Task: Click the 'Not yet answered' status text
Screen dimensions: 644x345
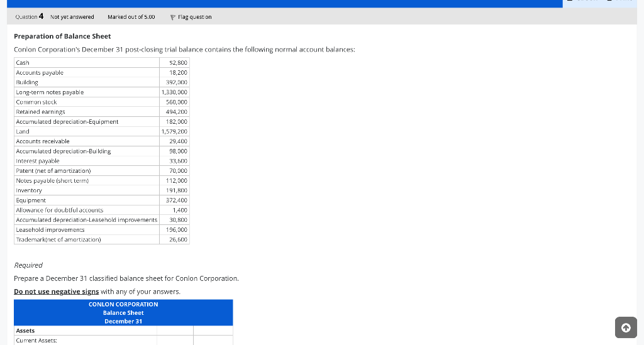Action: point(72,17)
